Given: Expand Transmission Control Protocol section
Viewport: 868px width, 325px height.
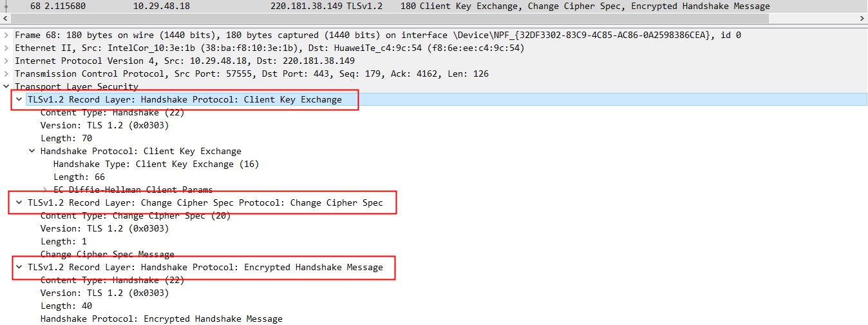Looking at the screenshot, I should (6, 74).
